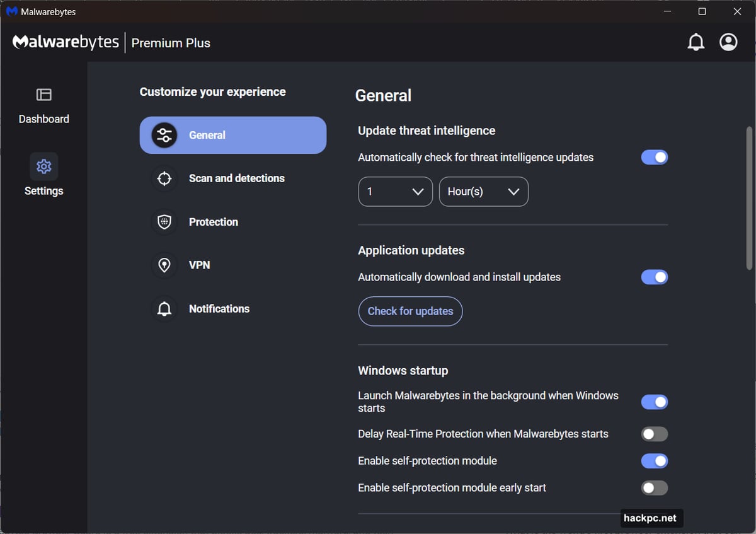Disable automatic threat intelligence updates

click(654, 157)
